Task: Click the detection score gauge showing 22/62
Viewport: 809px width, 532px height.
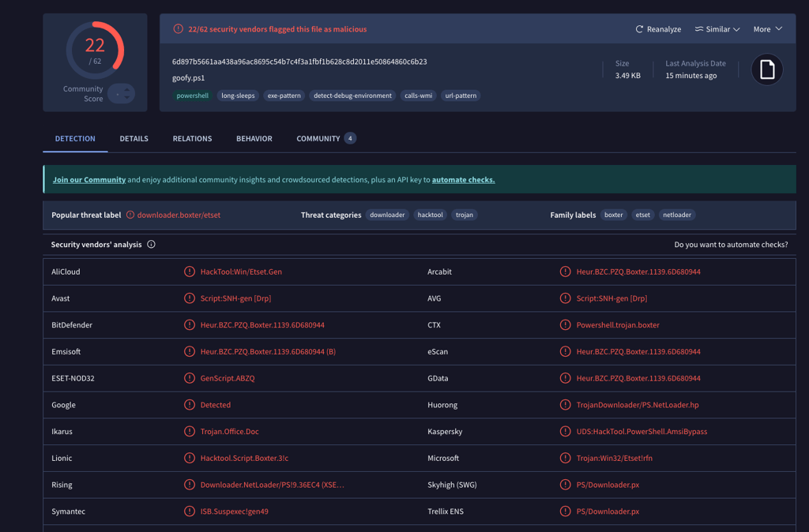Action: point(95,51)
